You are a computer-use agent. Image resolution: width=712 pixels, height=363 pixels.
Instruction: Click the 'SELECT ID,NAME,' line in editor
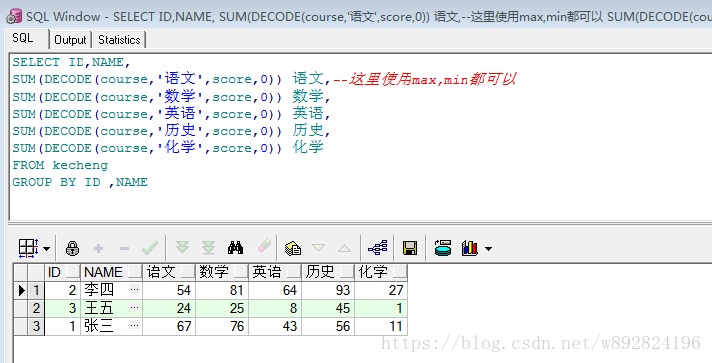71,62
